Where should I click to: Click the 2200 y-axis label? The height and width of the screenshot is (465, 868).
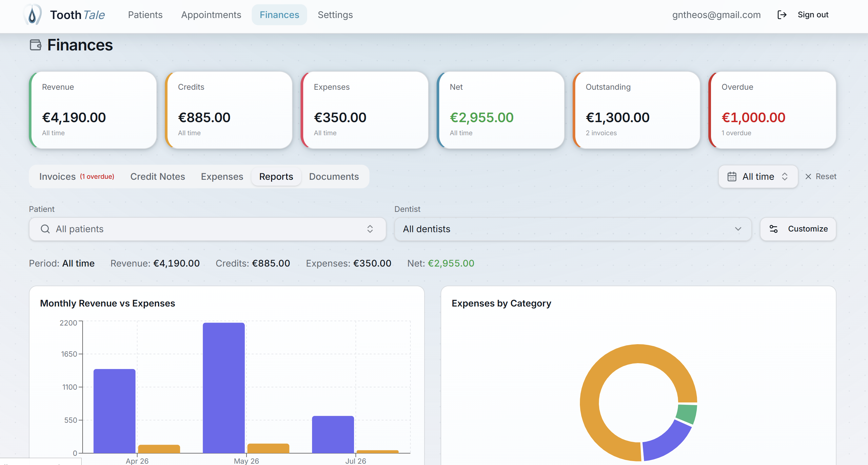tap(69, 323)
